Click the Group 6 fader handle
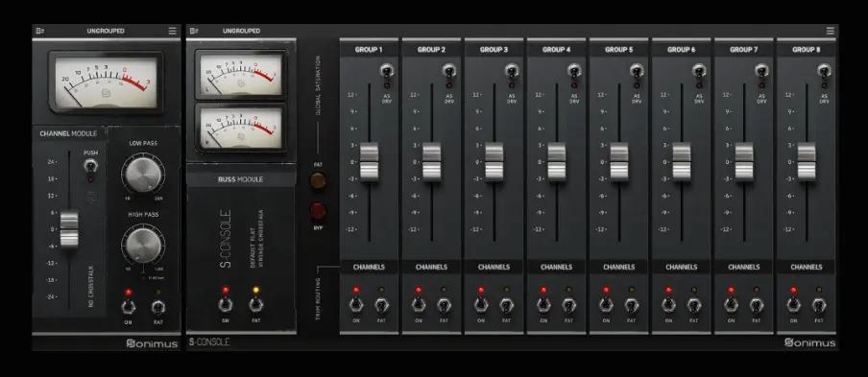 [682, 161]
